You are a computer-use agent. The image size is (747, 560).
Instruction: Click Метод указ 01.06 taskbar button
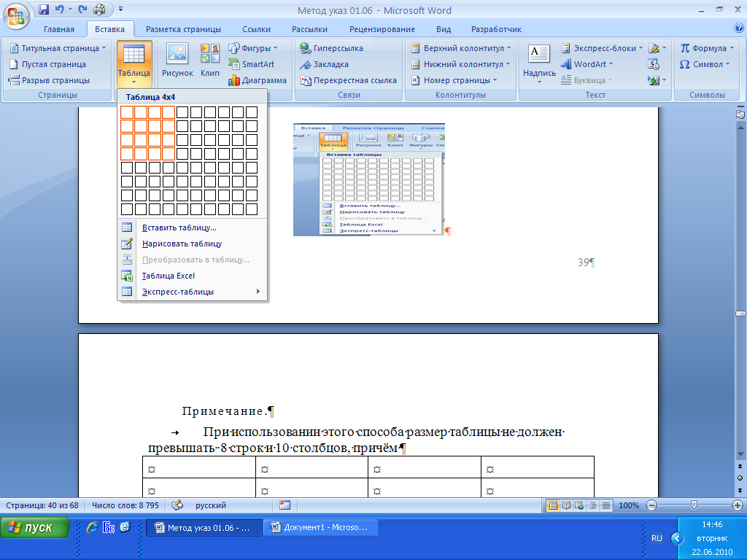[x=204, y=528]
